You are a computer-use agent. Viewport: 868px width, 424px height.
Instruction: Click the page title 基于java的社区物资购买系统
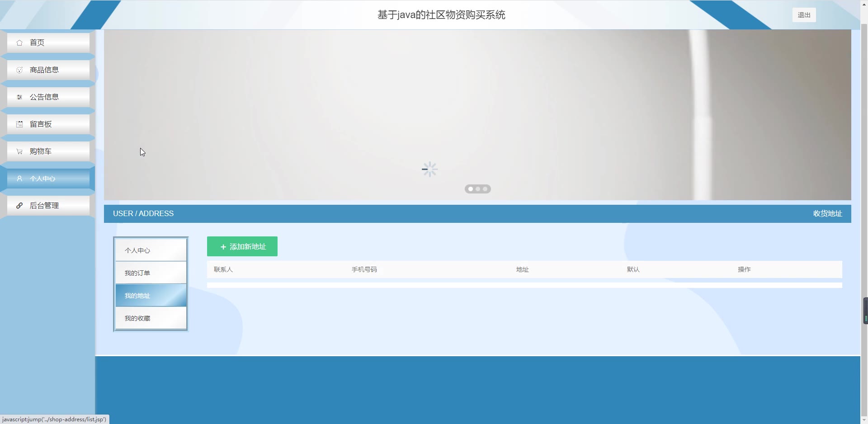pos(441,15)
